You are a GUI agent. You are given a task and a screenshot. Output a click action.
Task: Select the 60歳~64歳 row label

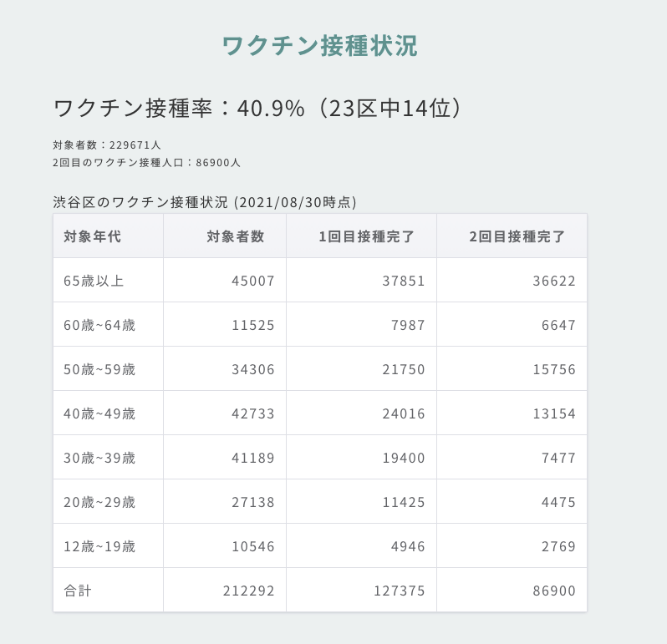pos(99,325)
